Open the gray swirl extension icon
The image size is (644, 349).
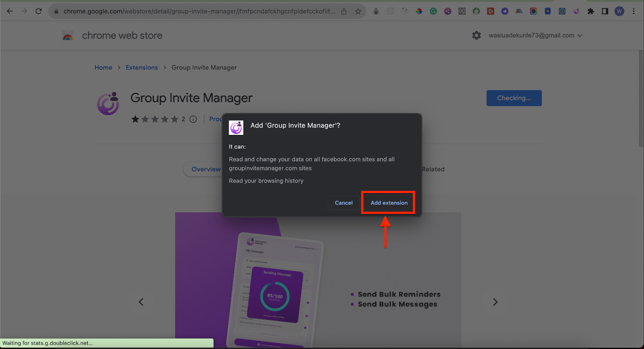point(405,11)
